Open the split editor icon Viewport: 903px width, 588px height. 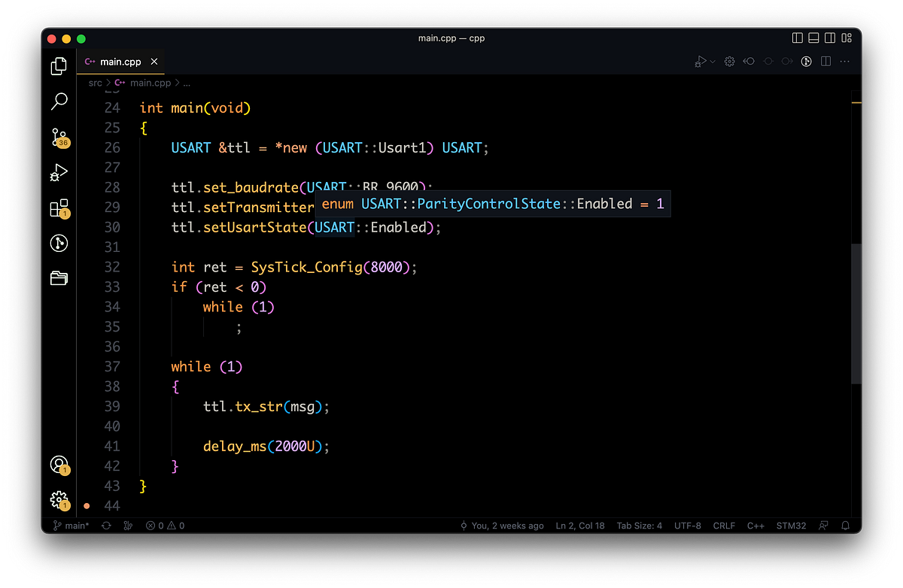[x=825, y=61]
